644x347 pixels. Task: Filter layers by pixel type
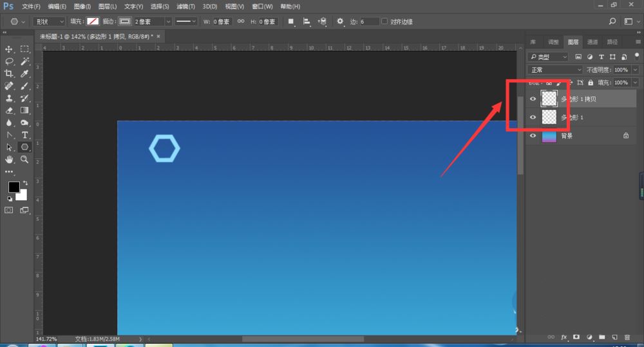tap(578, 57)
